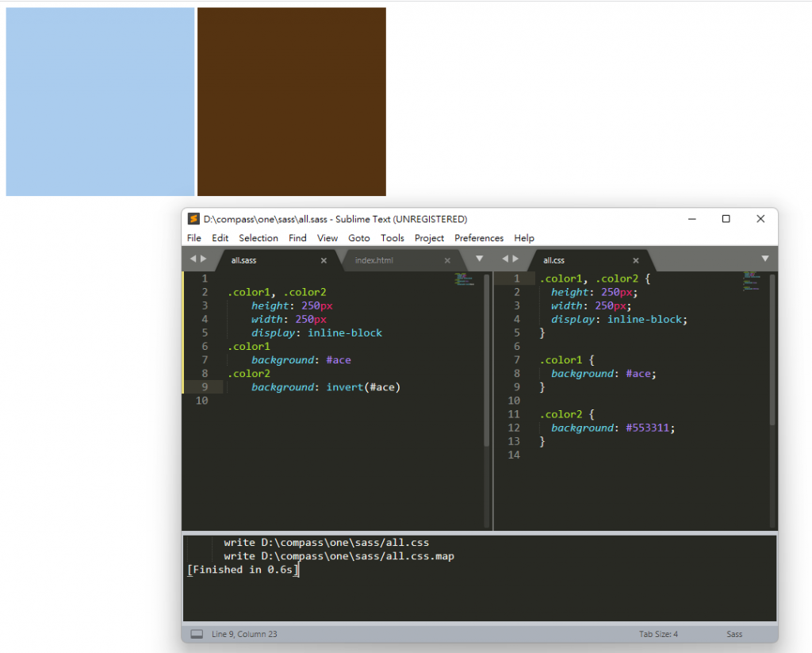Open the Find menu
The image size is (812, 653).
(x=298, y=238)
